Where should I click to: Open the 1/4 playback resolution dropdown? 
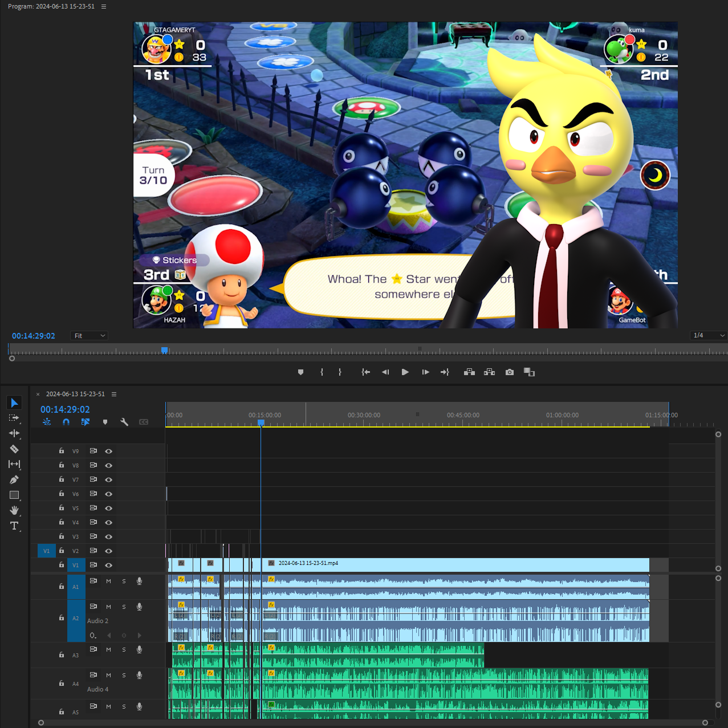tap(709, 335)
